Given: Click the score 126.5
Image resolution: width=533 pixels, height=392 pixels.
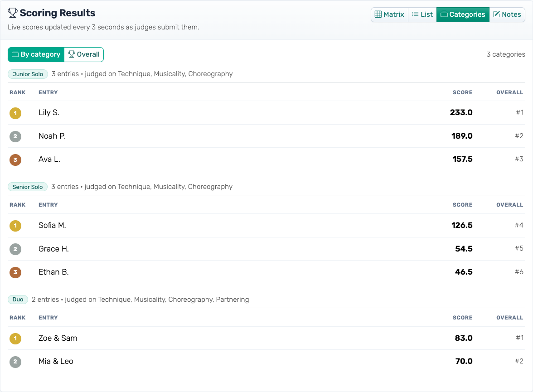Looking at the screenshot, I should coord(461,225).
